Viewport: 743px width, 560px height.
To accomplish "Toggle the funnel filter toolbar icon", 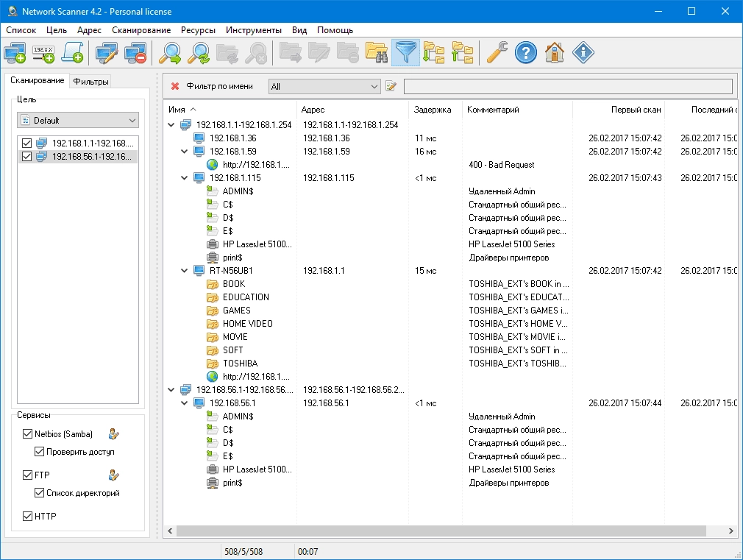I will point(405,53).
